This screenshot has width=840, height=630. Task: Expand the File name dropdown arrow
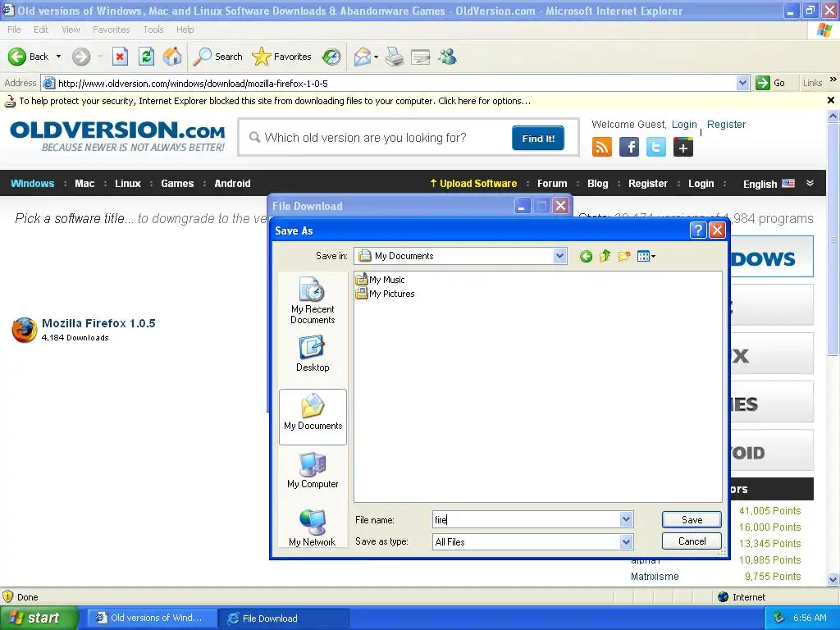point(626,519)
